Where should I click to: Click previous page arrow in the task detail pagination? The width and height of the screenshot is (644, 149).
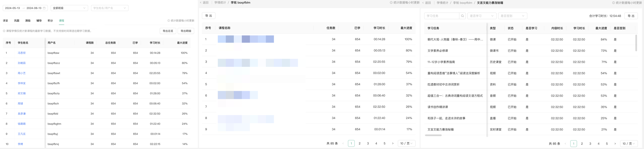pos(565,144)
